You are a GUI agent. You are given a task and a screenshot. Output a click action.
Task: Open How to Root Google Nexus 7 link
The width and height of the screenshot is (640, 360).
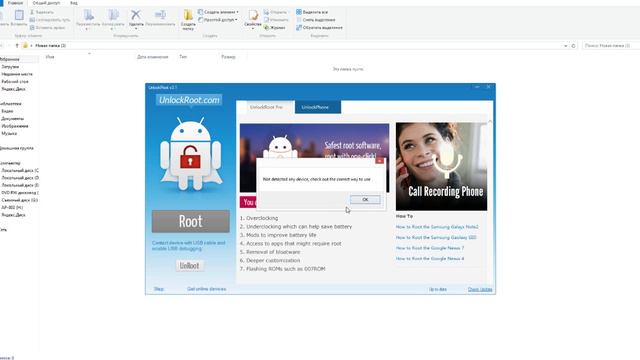click(x=430, y=248)
